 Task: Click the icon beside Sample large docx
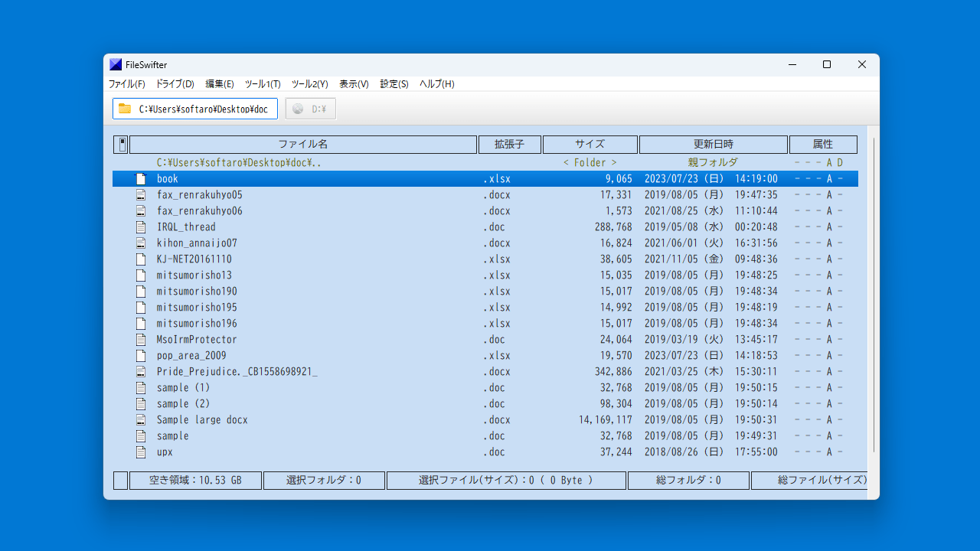(x=140, y=419)
